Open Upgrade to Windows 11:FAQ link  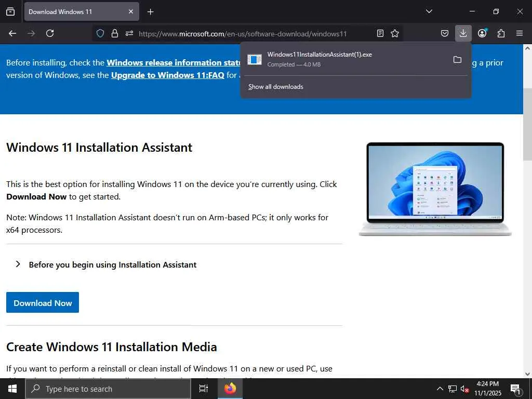168,75
